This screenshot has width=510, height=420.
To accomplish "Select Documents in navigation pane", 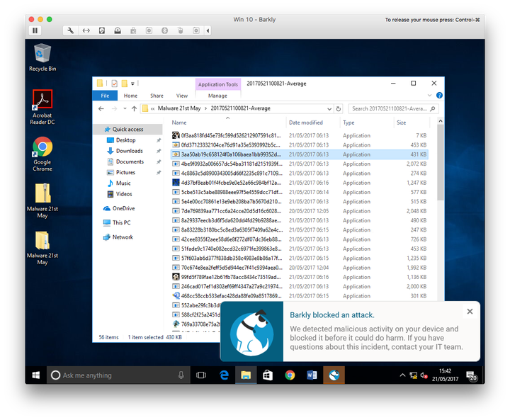I will pos(130,161).
